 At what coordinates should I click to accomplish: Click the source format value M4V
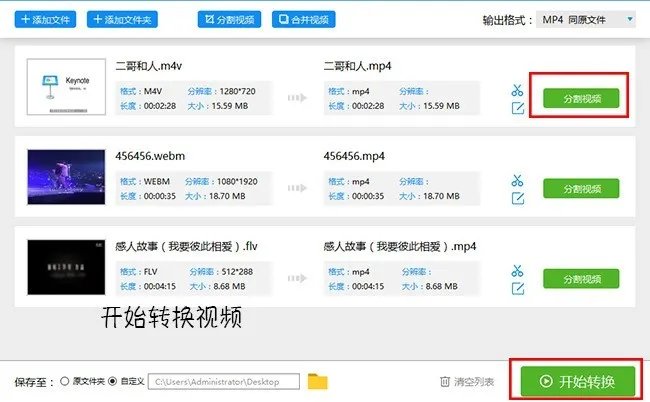coord(153,91)
